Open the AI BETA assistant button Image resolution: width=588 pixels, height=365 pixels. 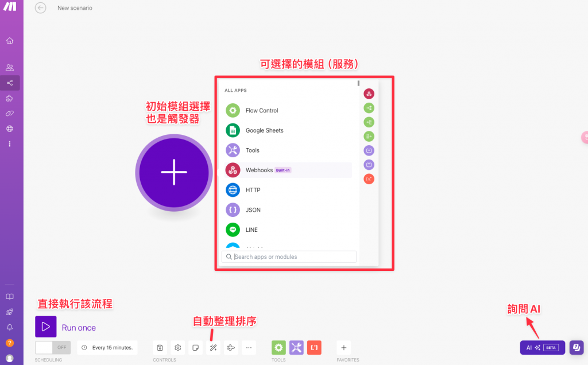coord(542,347)
